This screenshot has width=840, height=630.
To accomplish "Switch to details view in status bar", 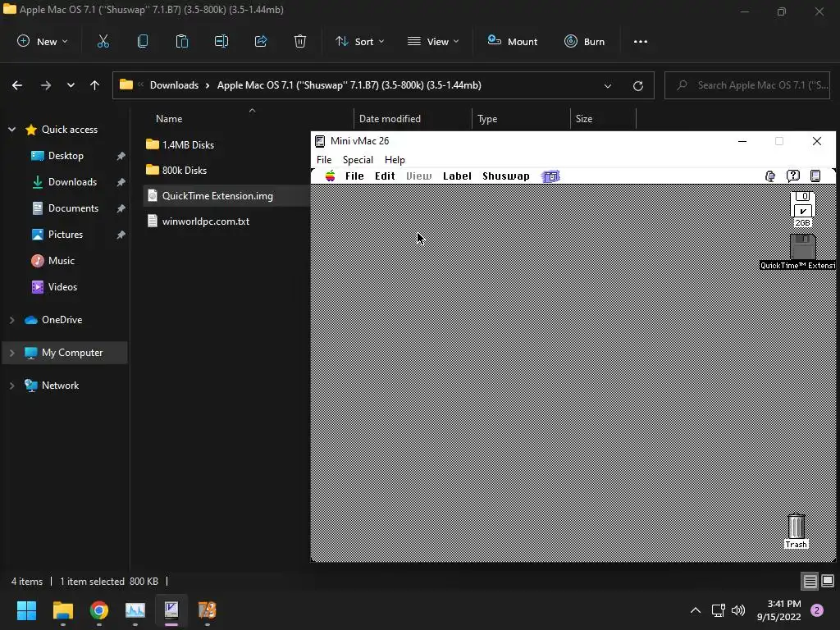I will point(810,582).
